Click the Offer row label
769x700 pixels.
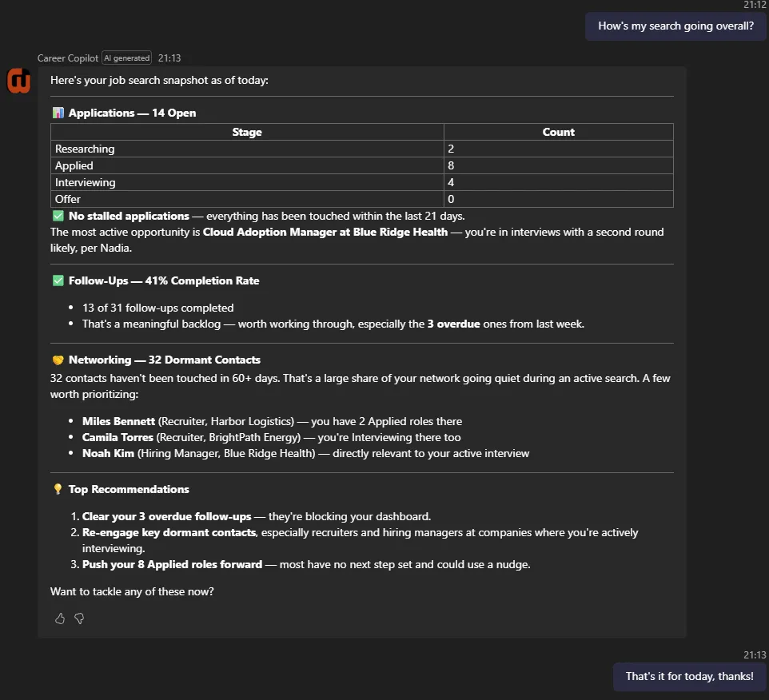(x=68, y=199)
